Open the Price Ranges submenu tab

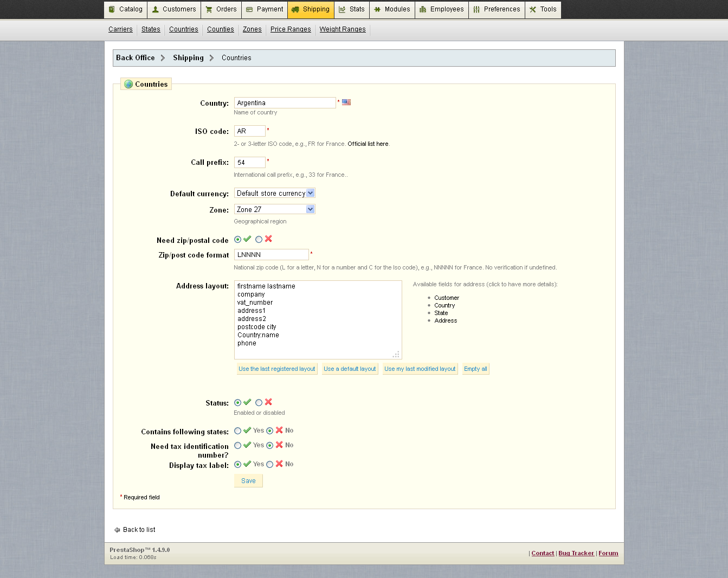point(291,29)
